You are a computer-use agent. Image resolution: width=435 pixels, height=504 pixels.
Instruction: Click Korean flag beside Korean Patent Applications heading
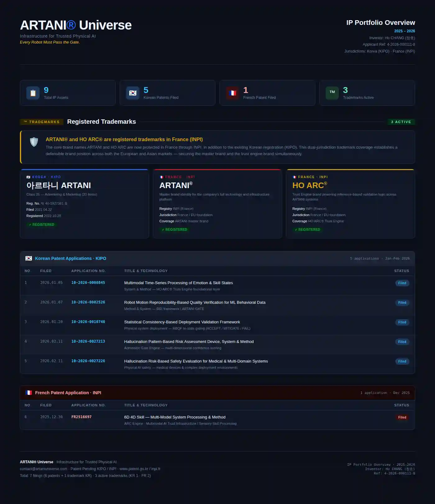pyautogui.click(x=29, y=258)
